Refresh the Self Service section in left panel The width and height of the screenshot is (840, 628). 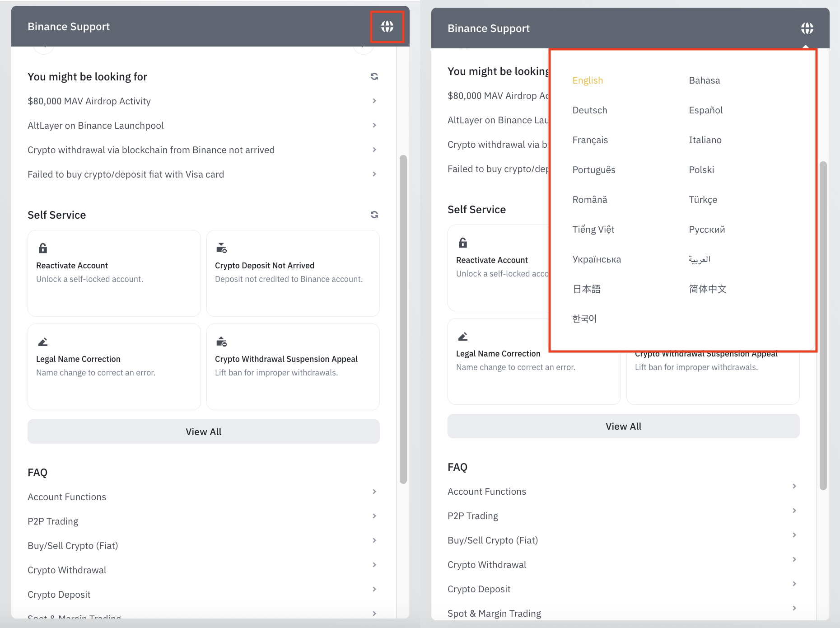[x=374, y=215]
